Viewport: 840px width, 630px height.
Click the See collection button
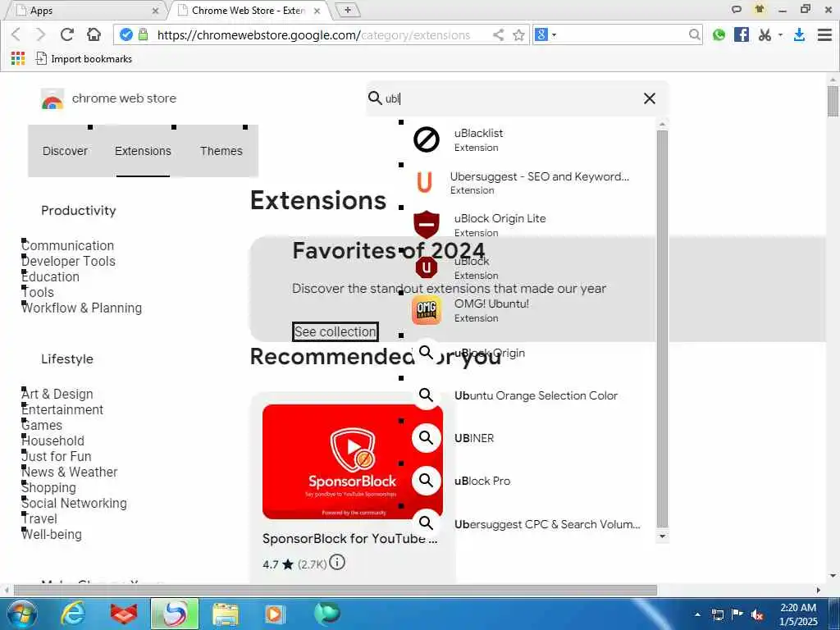click(336, 331)
